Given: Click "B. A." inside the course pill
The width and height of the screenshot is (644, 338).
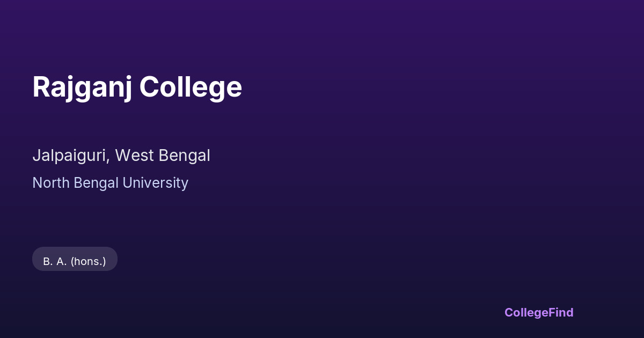Looking at the screenshot, I should point(55,262).
